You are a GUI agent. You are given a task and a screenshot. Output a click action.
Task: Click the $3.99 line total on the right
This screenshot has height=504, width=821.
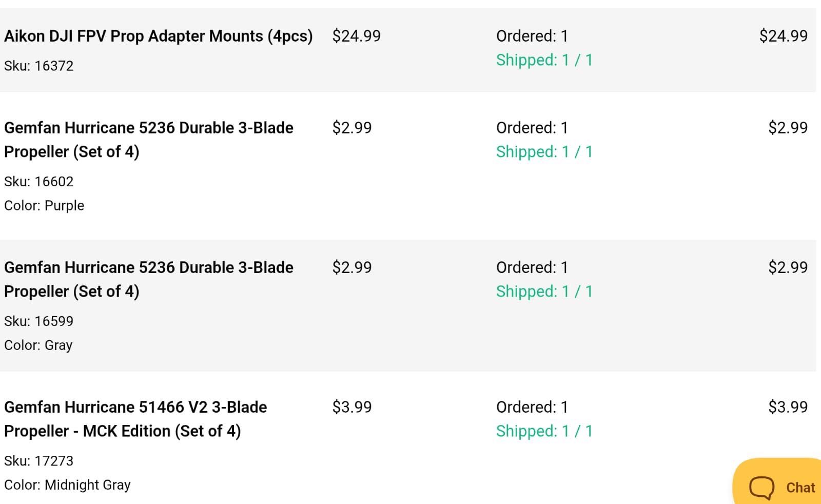click(788, 407)
